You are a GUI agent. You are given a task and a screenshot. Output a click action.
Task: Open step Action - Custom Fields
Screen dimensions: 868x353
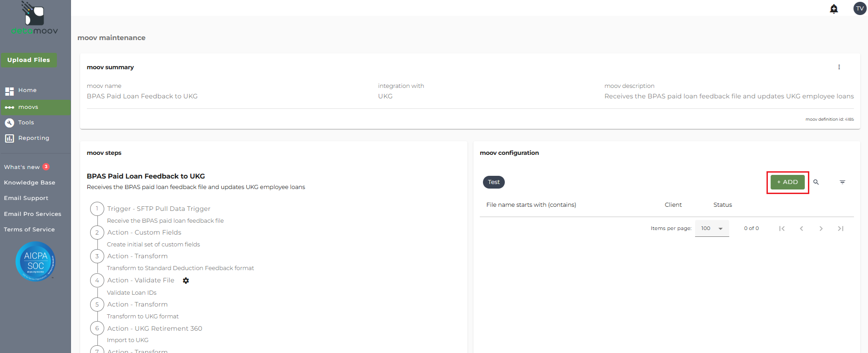point(144,232)
